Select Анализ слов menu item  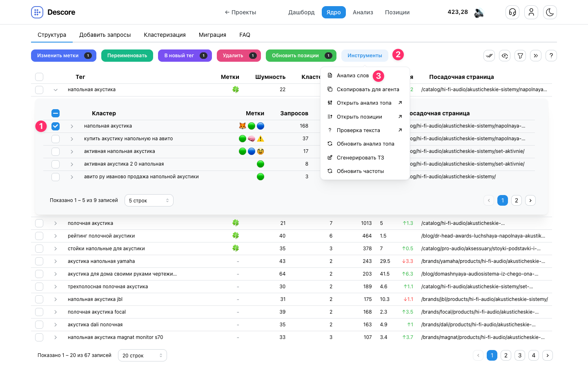[353, 76]
